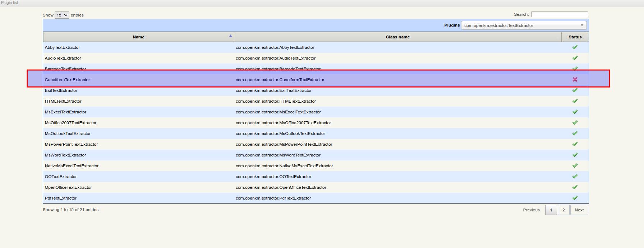Click the Next pagination button

pyautogui.click(x=579, y=210)
